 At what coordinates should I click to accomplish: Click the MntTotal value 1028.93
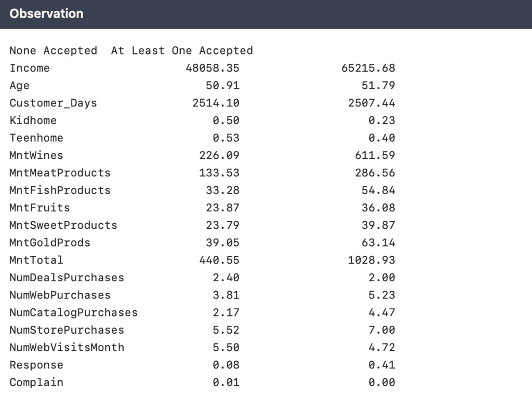pos(371,260)
